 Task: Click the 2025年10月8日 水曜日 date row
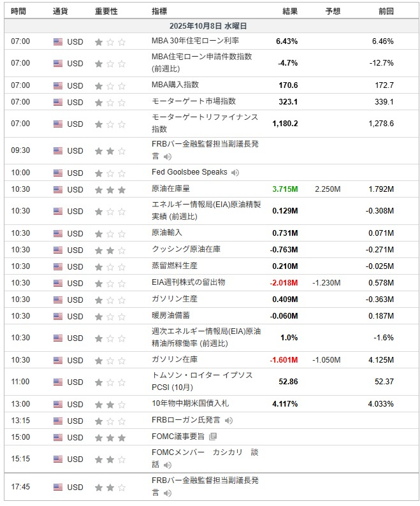pos(210,26)
